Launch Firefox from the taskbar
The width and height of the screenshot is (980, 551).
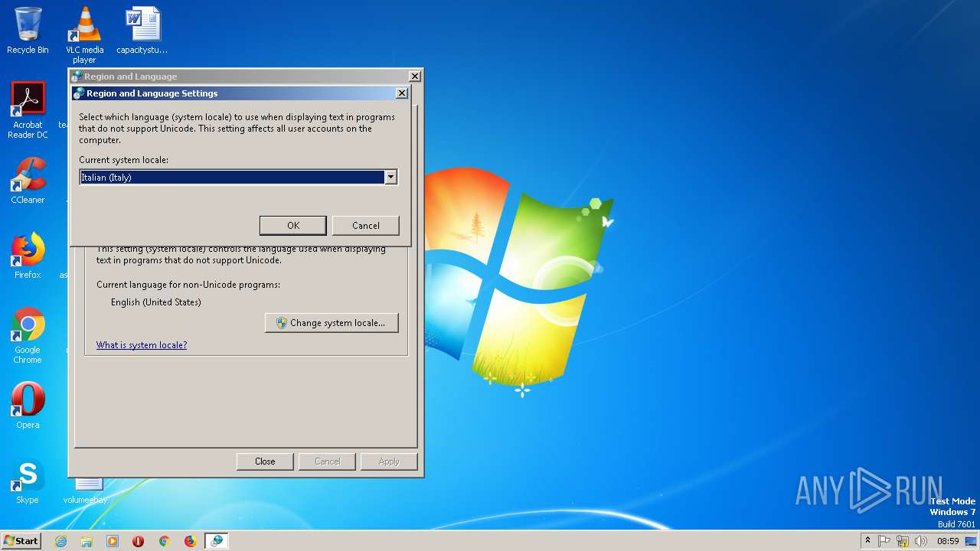[190, 541]
